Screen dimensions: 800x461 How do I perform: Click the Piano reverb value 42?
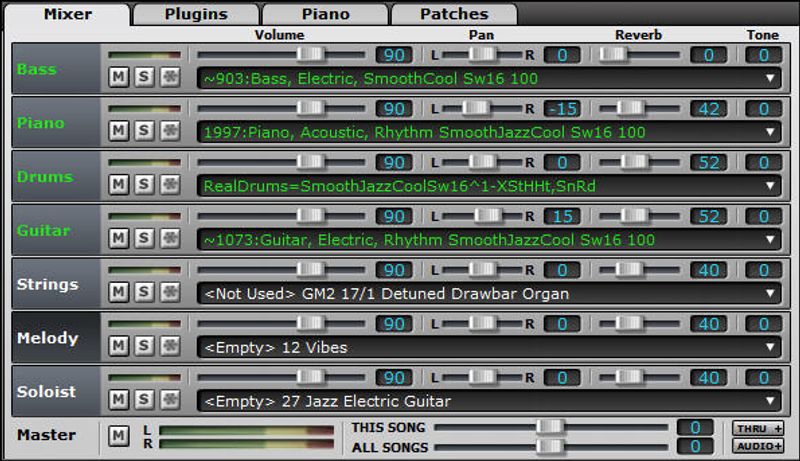tap(709, 109)
